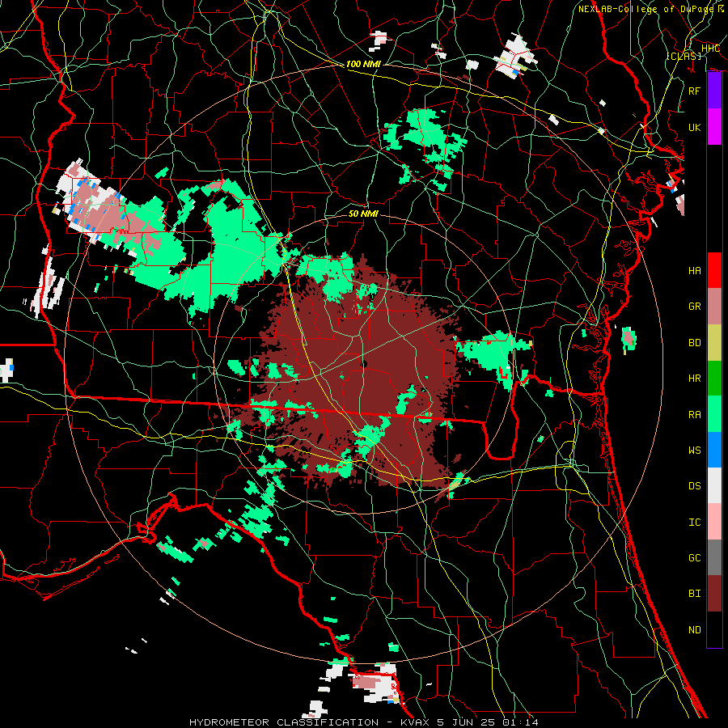Click the 100 NMI range ring label

pos(363,64)
